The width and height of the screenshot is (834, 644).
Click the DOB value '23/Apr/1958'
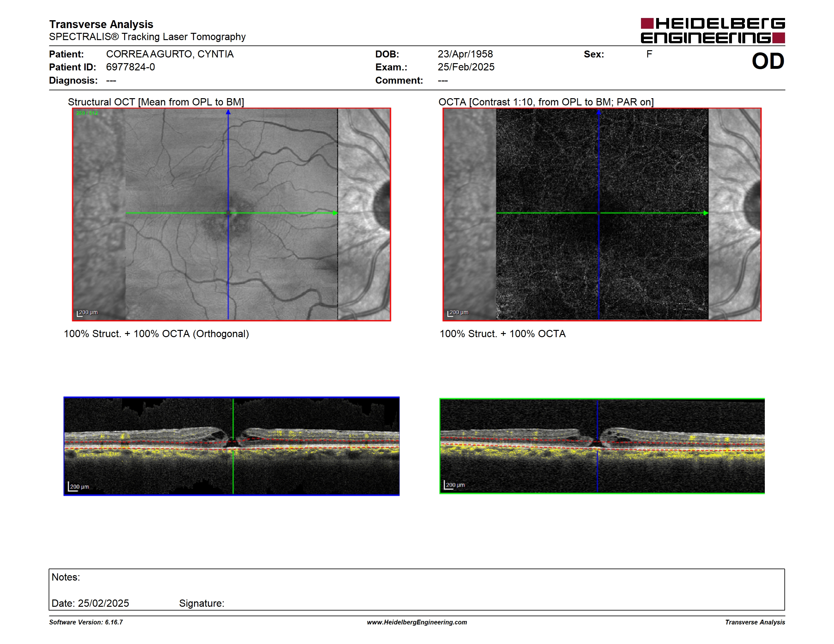(465, 54)
